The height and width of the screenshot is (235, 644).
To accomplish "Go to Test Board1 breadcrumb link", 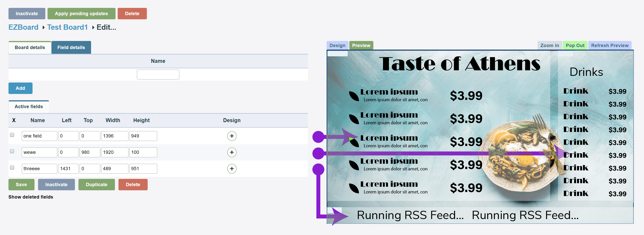I will click(67, 27).
